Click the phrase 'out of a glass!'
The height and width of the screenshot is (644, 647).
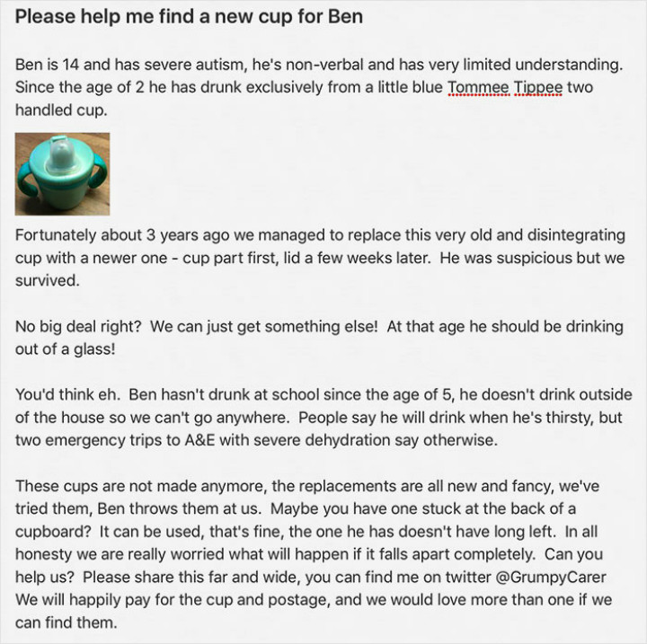tap(66, 349)
